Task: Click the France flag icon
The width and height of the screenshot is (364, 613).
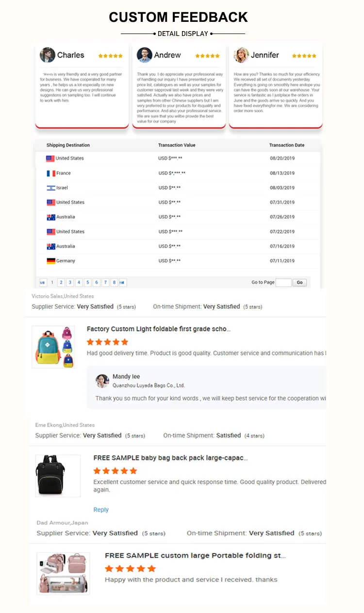Action: point(51,173)
